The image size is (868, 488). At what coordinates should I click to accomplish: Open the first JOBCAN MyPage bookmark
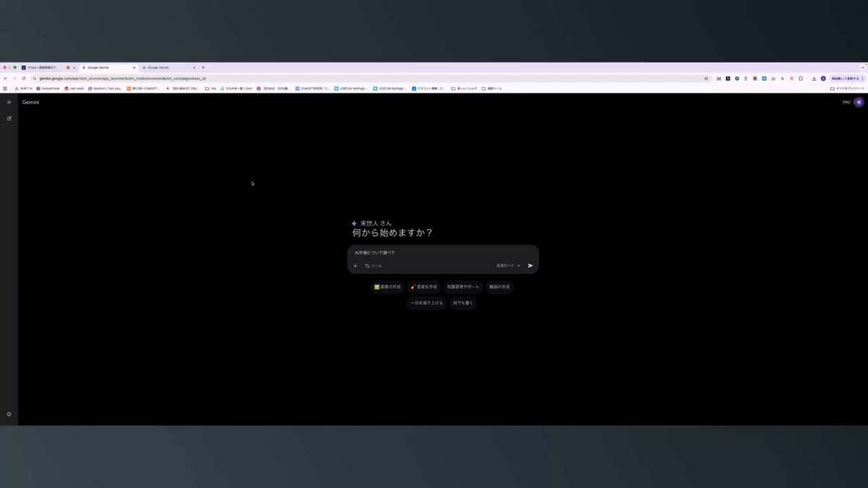tap(351, 88)
